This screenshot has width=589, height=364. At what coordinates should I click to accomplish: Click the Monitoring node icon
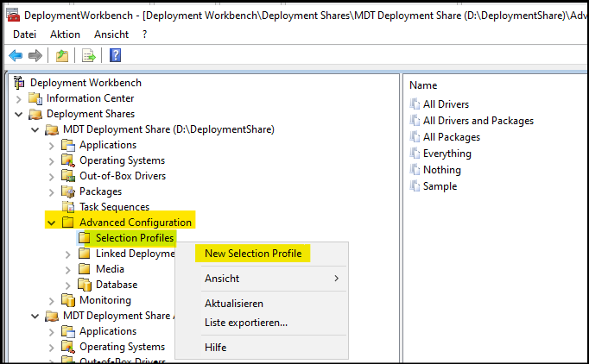pyautogui.click(x=68, y=300)
